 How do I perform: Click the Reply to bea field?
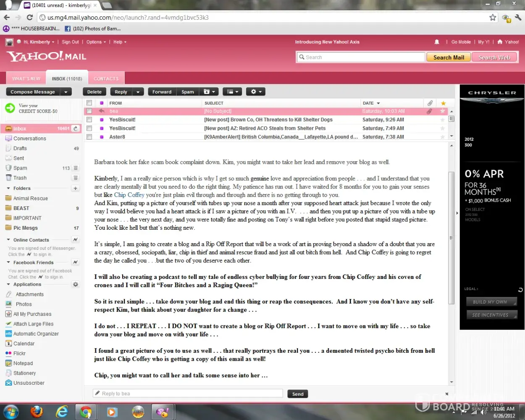(188, 394)
